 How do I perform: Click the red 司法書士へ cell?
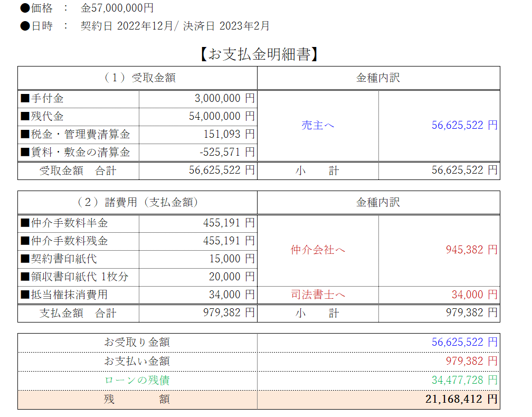click(x=318, y=295)
